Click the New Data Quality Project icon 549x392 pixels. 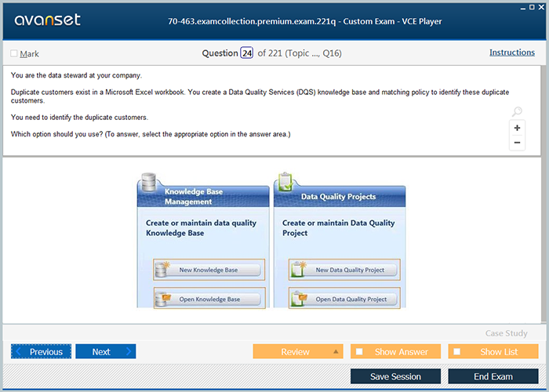tap(298, 269)
